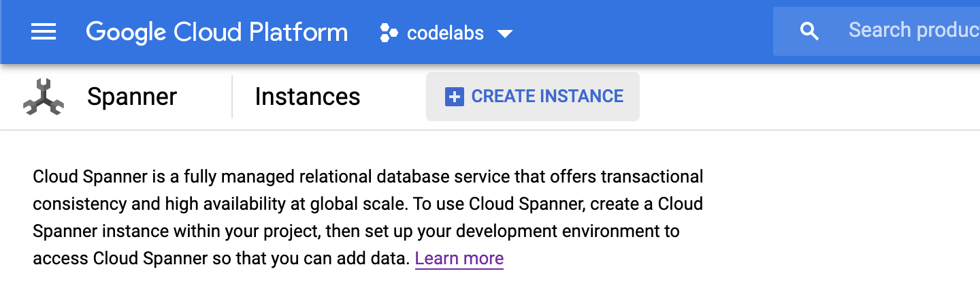The height and width of the screenshot is (282, 980).
Task: Click the Spanner wrench logo icon
Action: 43,97
